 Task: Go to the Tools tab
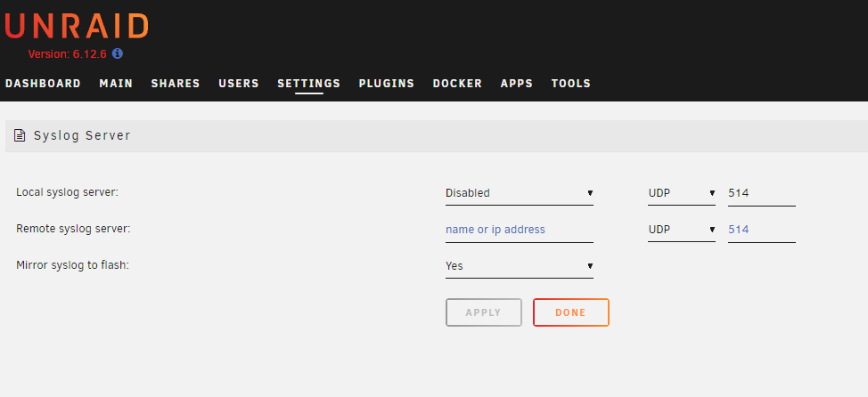pos(570,84)
